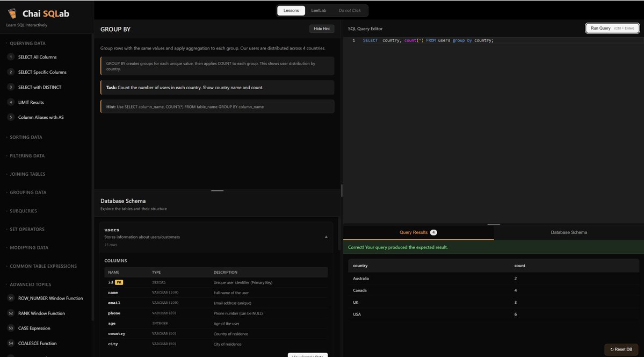
Task: Click the Hide Hint button
Action: point(322,29)
